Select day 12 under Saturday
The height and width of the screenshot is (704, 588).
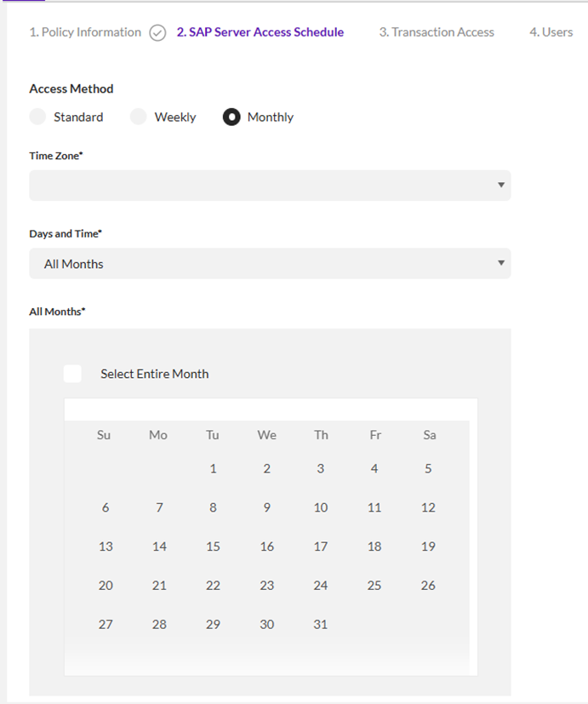pyautogui.click(x=428, y=507)
